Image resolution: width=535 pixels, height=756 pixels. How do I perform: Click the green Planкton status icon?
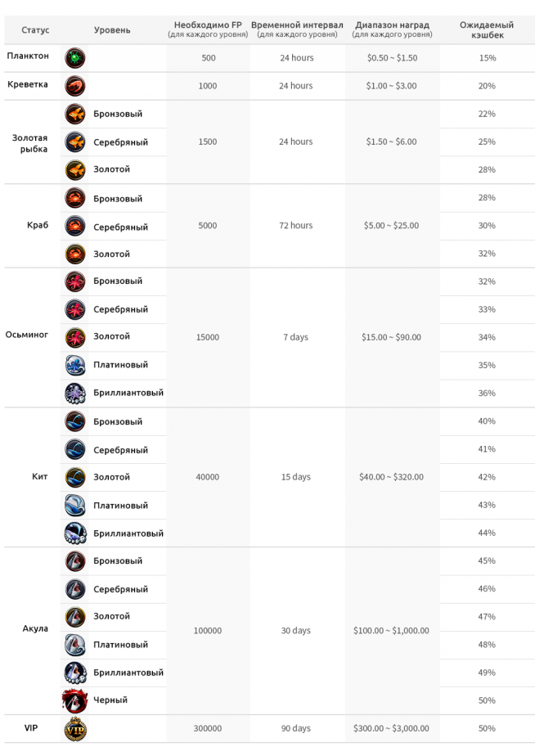coord(75,58)
